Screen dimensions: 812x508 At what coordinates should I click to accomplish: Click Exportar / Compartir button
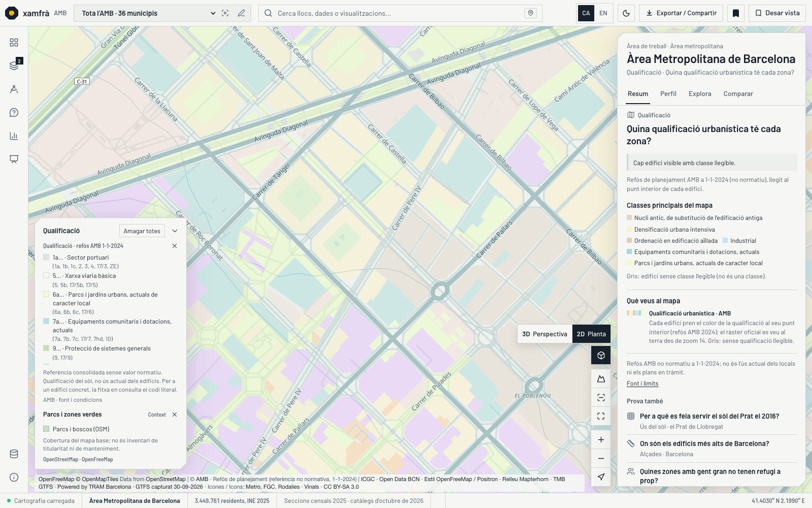pyautogui.click(x=681, y=13)
